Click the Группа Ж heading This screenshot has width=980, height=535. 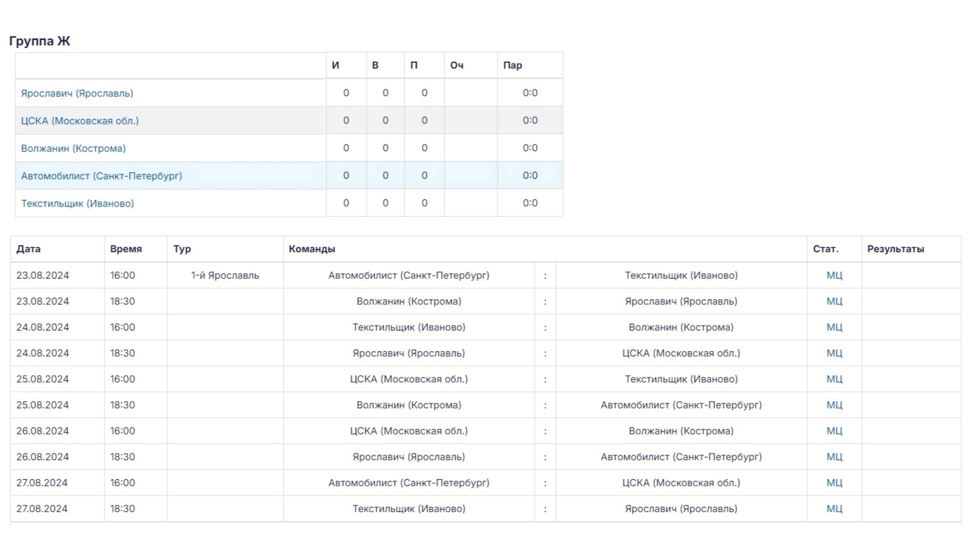pos(39,41)
